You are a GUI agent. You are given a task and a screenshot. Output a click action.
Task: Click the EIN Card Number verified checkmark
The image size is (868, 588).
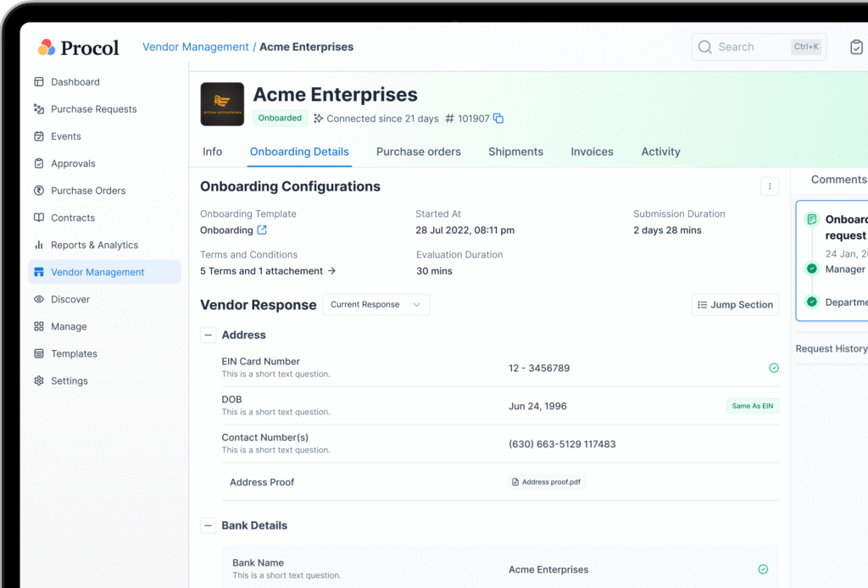click(x=773, y=369)
